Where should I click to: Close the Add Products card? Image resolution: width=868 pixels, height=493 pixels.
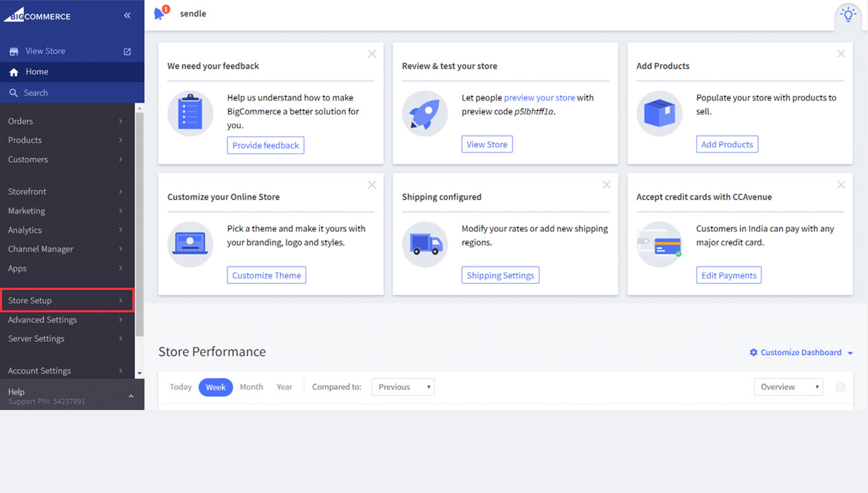pos(841,54)
